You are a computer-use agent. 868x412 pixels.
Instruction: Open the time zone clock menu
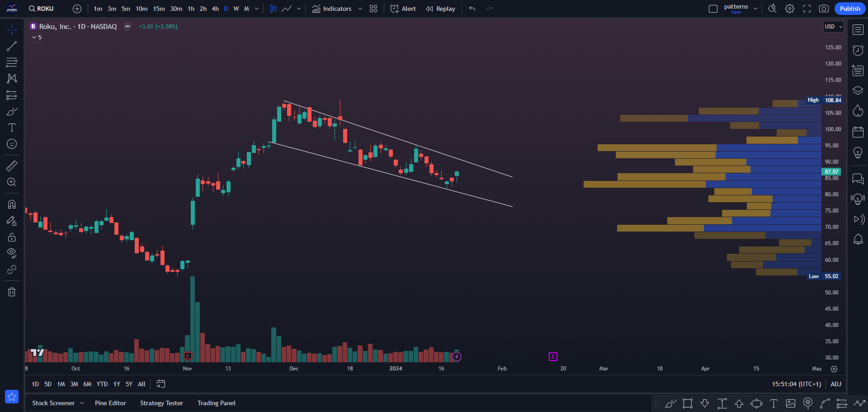coord(796,384)
